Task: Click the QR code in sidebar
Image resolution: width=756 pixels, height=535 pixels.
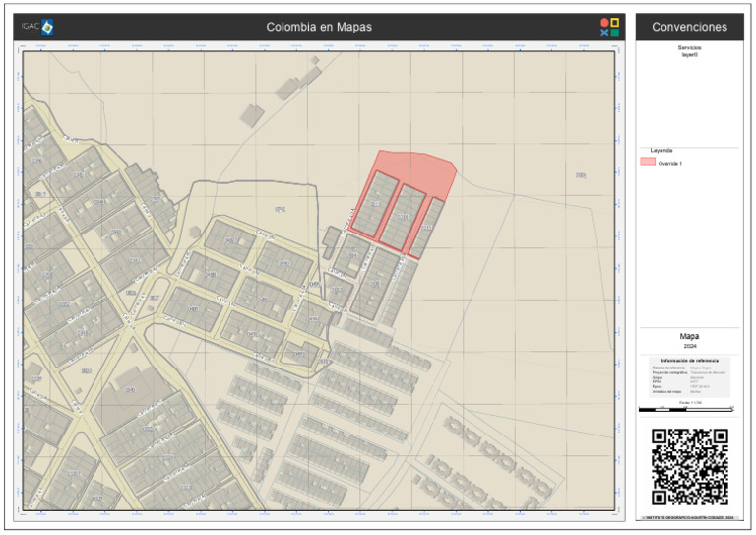Action: [x=689, y=466]
